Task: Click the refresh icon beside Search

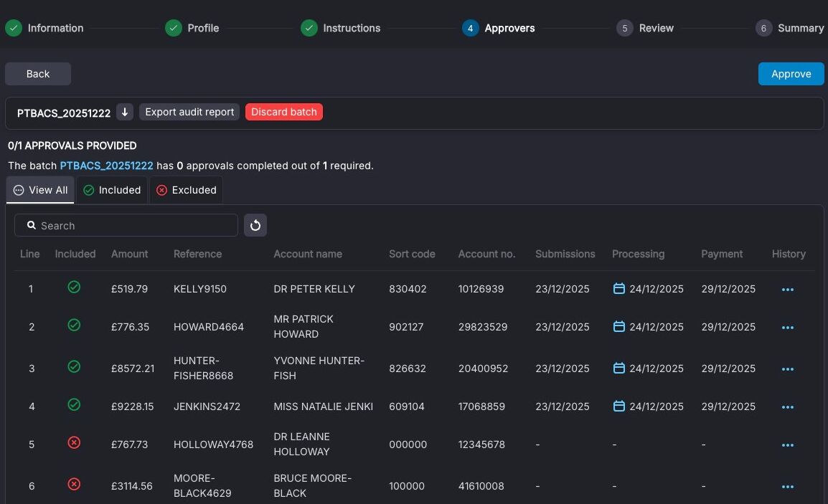Action: (255, 225)
